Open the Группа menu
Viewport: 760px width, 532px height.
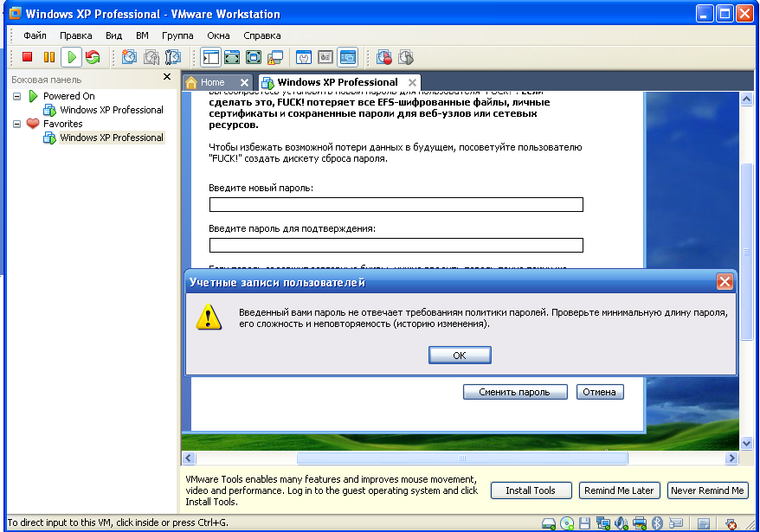pos(177,35)
